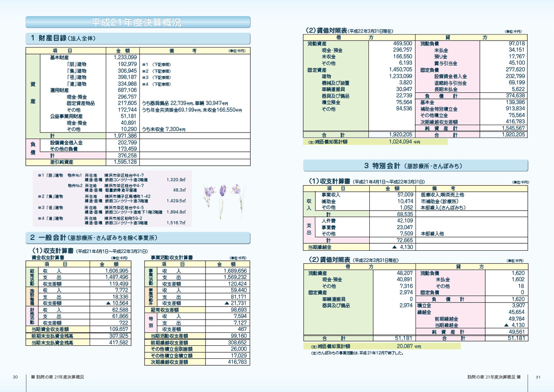Click the title 平成21年度決算概況

point(136,22)
